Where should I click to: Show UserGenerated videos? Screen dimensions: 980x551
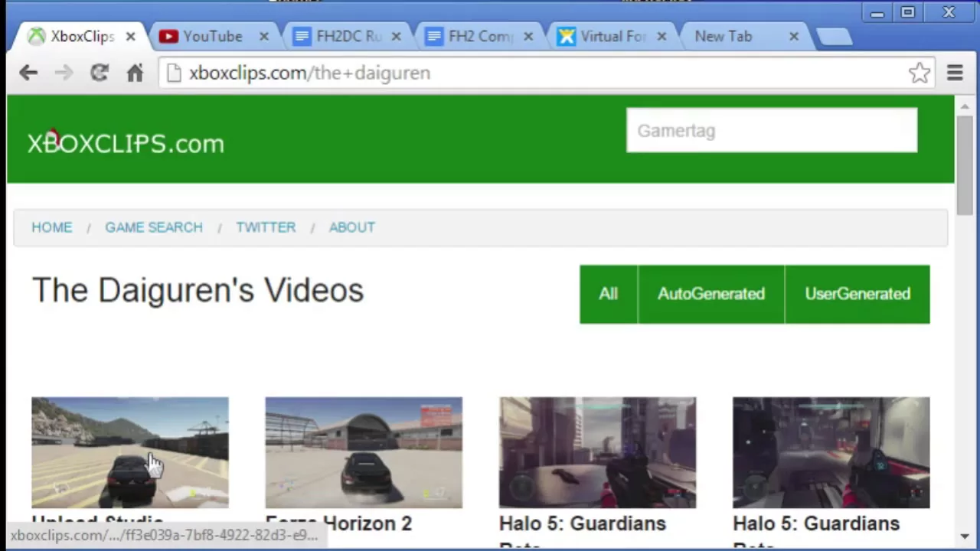tap(857, 294)
